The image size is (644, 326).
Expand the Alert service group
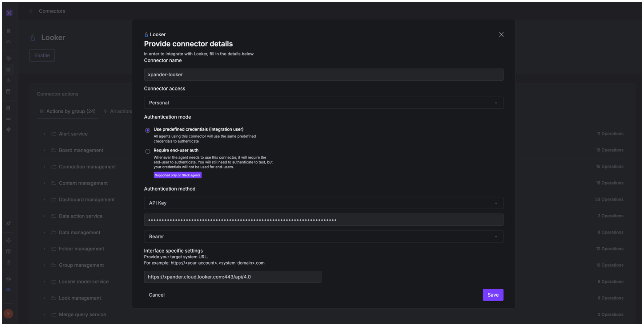(x=44, y=134)
